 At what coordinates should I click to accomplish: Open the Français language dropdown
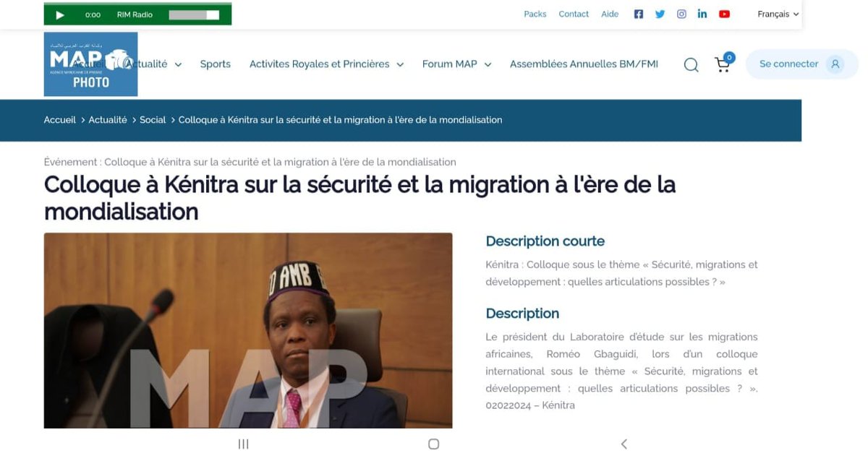[x=777, y=14]
